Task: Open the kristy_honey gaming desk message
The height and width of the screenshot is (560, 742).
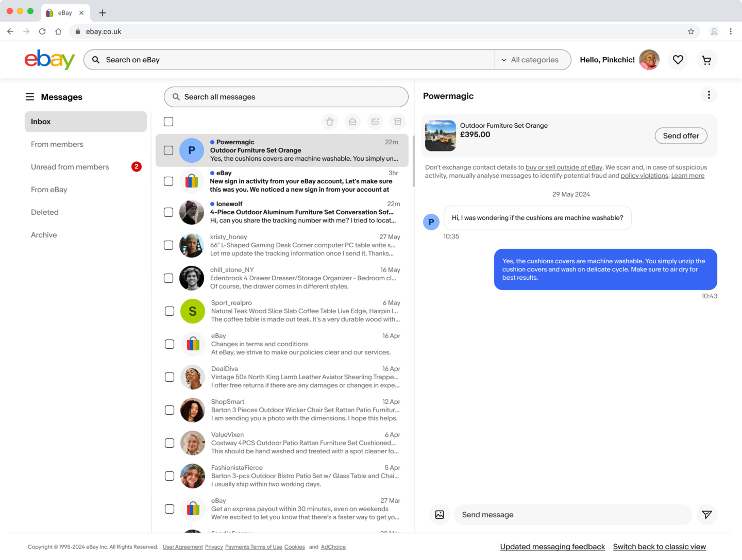Action: pos(282,245)
